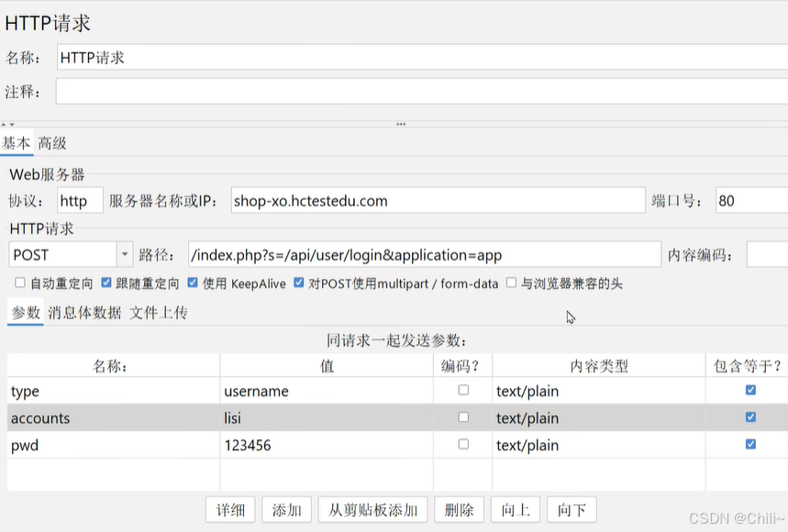Click the 注释 comment input field
Image resolution: width=788 pixels, height=532 pixels.
click(x=422, y=92)
